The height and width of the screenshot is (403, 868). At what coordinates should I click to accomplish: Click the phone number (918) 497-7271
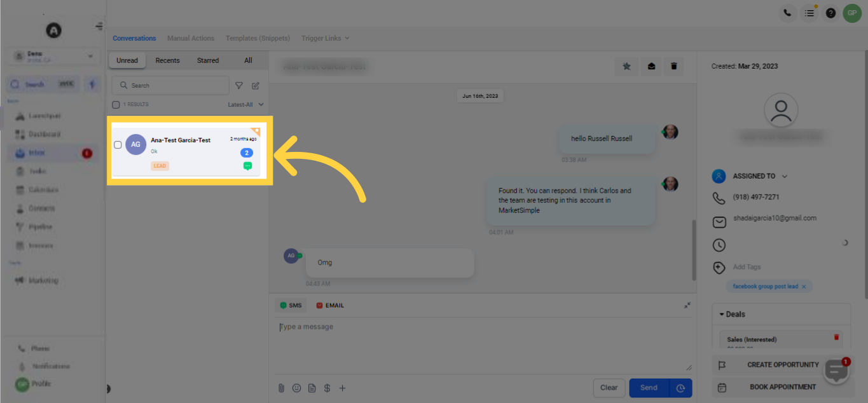[756, 197]
